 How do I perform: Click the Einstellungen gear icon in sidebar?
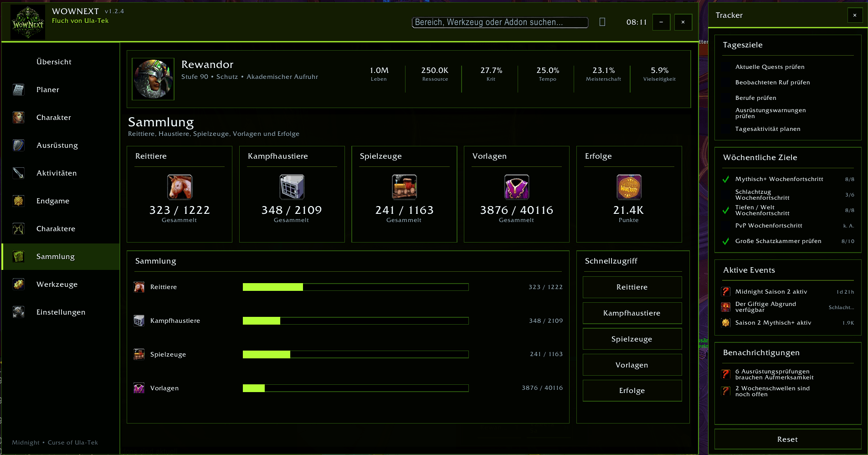pyautogui.click(x=19, y=312)
